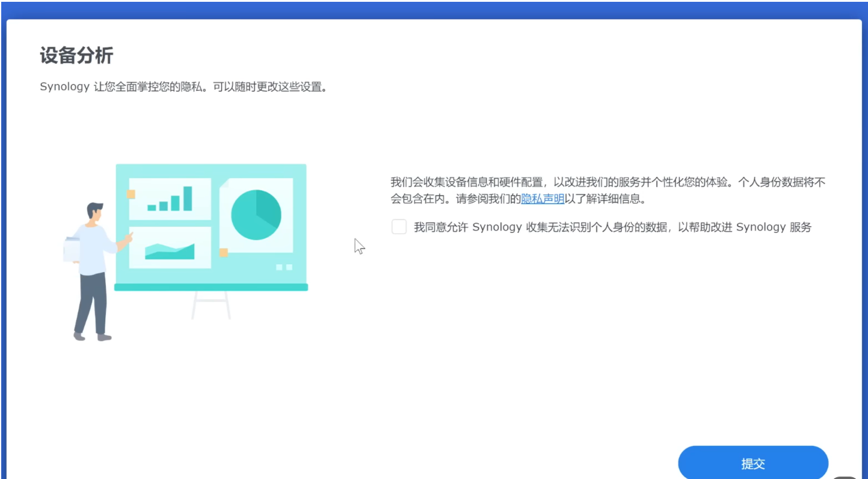This screenshot has width=868, height=479.
Task: Click the teal ledge at the whiteboard bottom
Action: [x=211, y=288]
